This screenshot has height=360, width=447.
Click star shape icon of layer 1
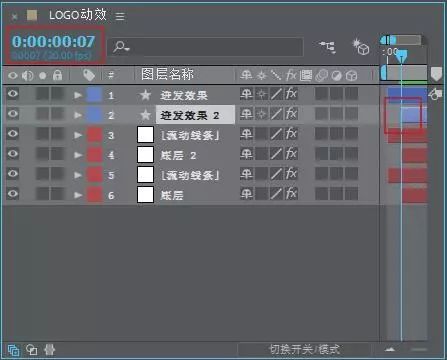coord(145,95)
